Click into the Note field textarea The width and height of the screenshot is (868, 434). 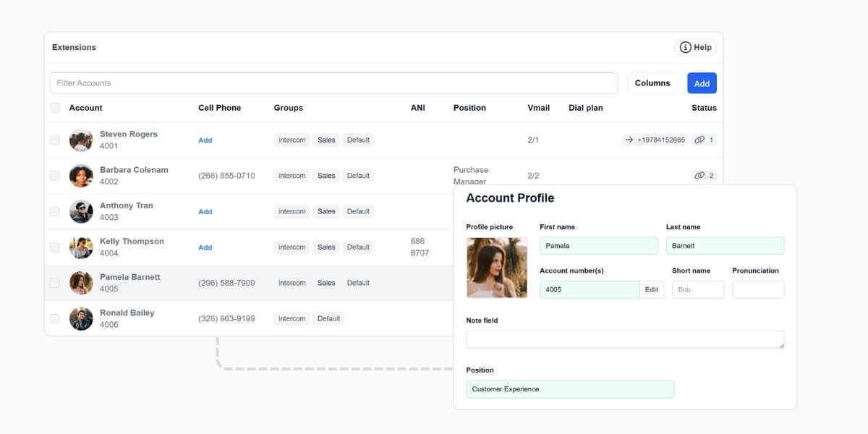click(625, 339)
